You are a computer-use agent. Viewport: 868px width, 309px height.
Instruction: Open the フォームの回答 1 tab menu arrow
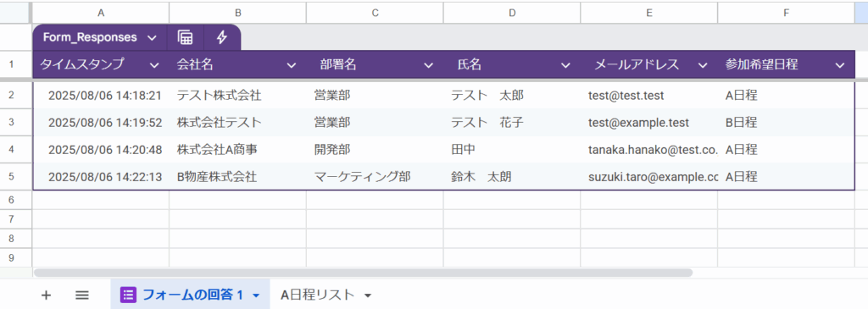(x=256, y=295)
